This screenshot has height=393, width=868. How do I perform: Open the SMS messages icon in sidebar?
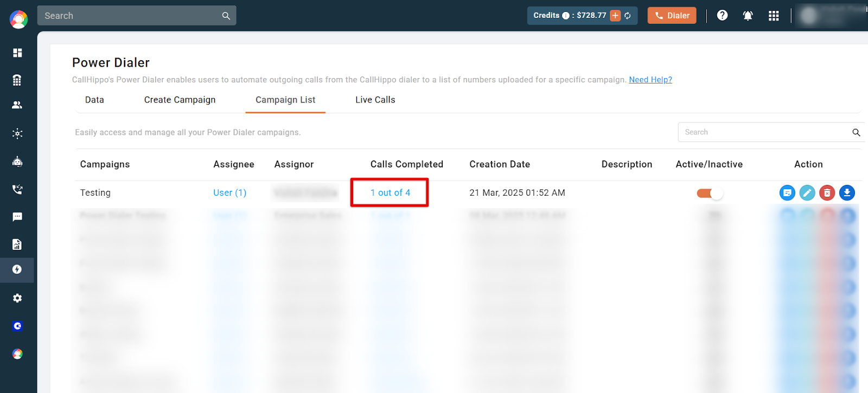click(x=17, y=217)
